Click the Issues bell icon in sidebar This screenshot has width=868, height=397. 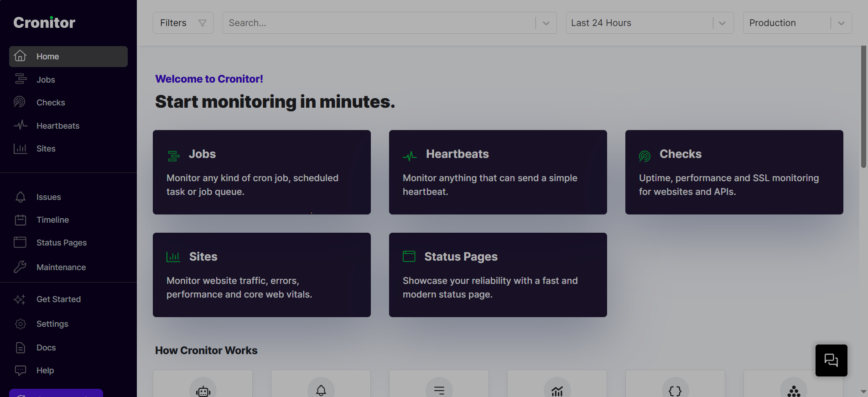(x=21, y=197)
